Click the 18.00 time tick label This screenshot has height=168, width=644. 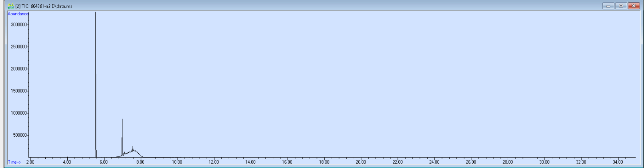(x=324, y=162)
